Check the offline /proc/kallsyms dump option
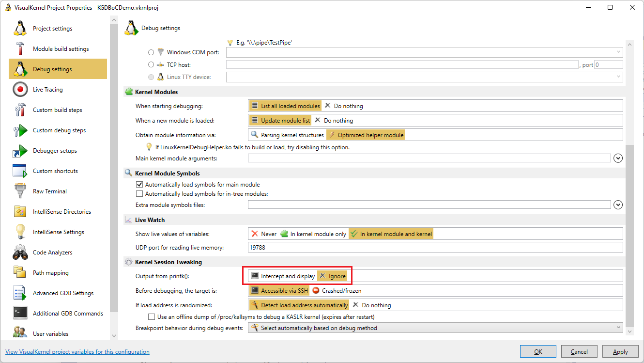The image size is (644, 363). click(x=152, y=317)
